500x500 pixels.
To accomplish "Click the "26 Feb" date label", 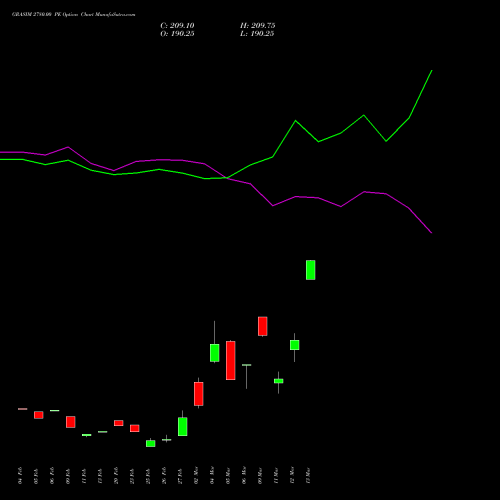I will pyautogui.click(x=164, y=476).
